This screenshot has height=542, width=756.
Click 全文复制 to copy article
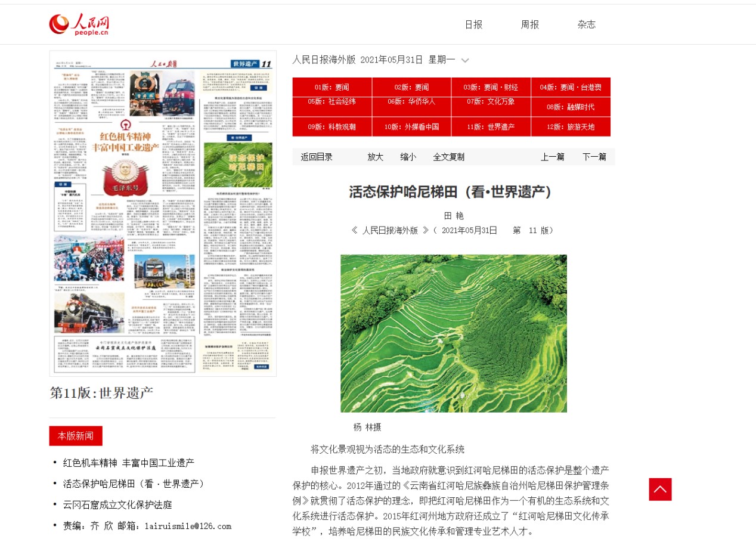448,157
